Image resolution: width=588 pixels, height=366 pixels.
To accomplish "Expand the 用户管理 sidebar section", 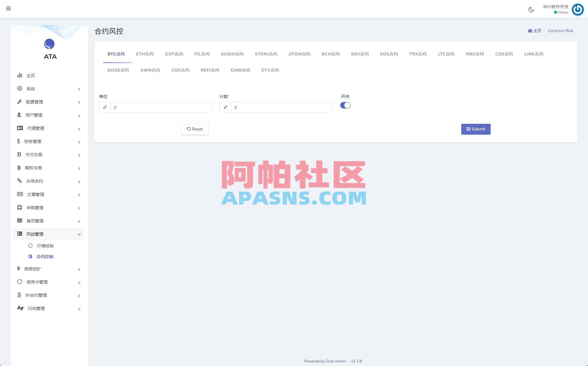I will pyautogui.click(x=48, y=115).
